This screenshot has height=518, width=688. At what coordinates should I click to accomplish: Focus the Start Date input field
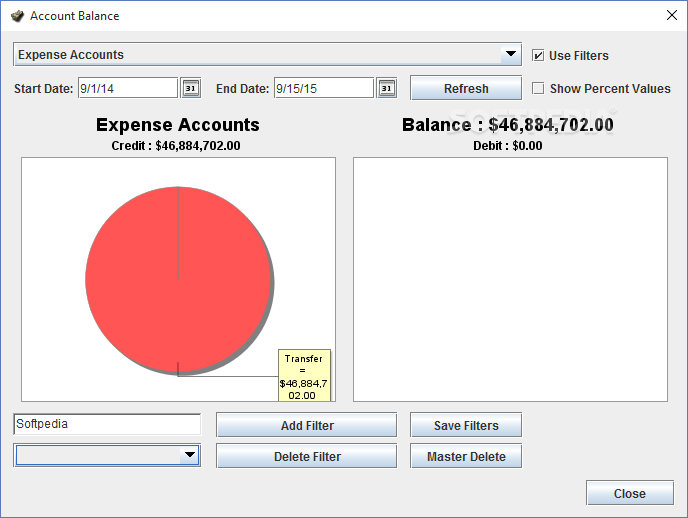click(x=128, y=88)
